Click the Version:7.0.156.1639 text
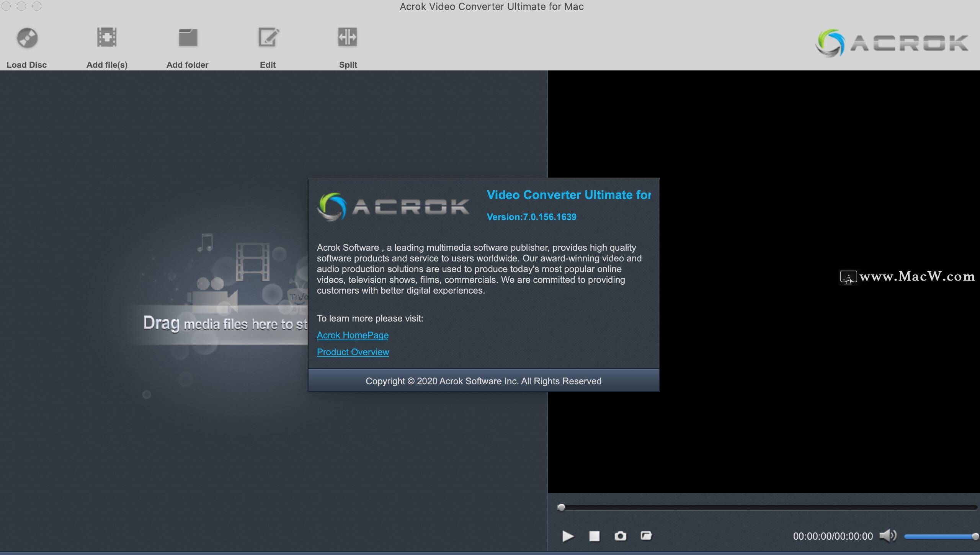 coord(531,217)
